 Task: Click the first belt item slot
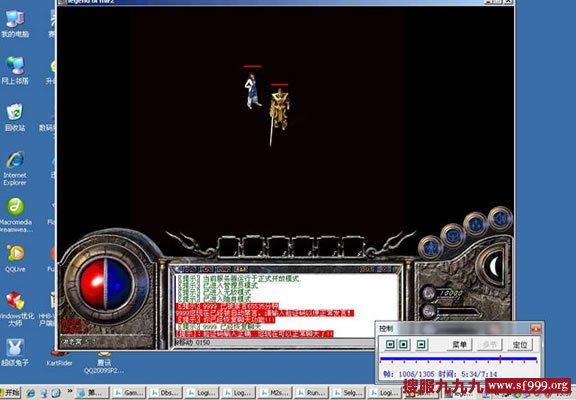(x=228, y=246)
